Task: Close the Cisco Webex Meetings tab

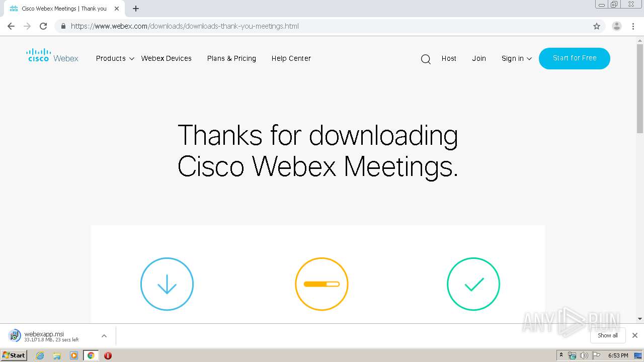Action: pyautogui.click(x=117, y=9)
